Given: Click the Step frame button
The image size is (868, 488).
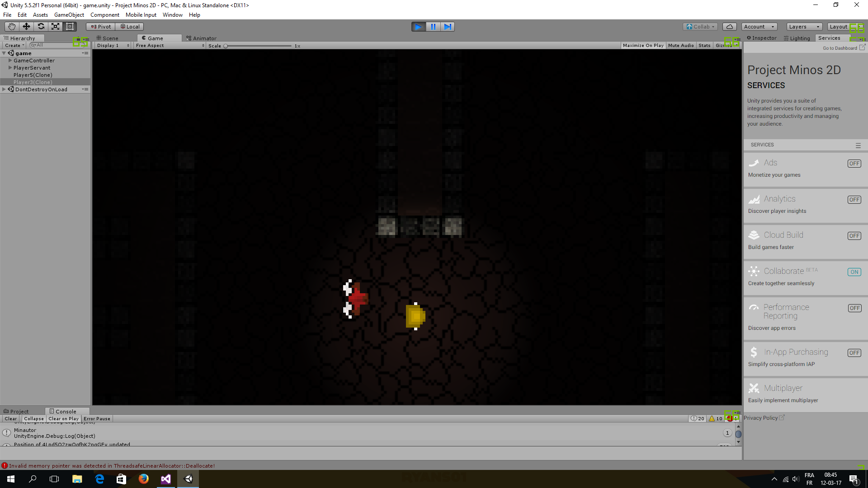Looking at the screenshot, I should coord(448,27).
